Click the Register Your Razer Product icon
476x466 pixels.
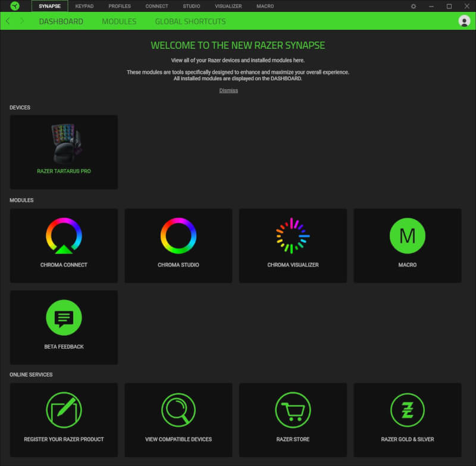click(64, 410)
